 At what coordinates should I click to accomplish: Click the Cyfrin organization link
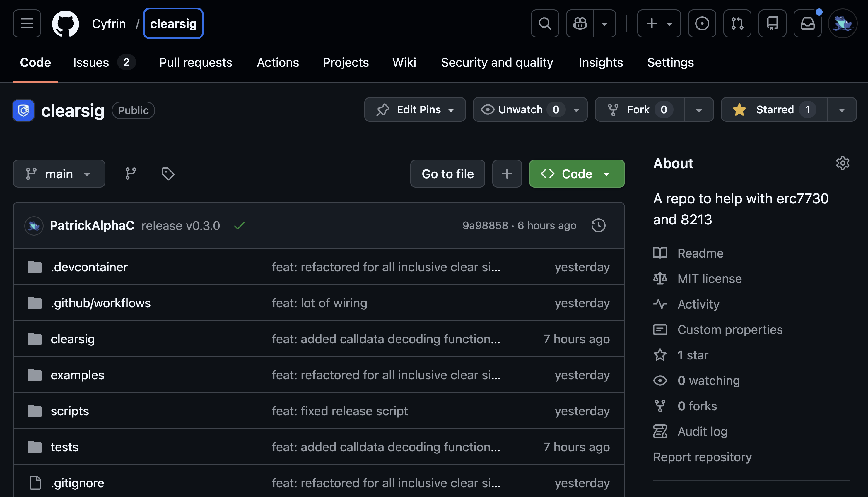coord(109,23)
